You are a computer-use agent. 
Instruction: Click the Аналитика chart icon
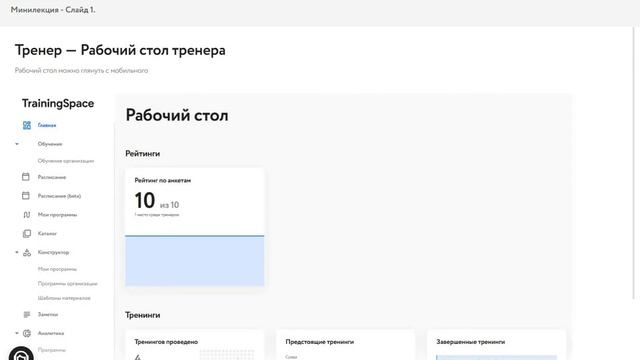coord(27,333)
